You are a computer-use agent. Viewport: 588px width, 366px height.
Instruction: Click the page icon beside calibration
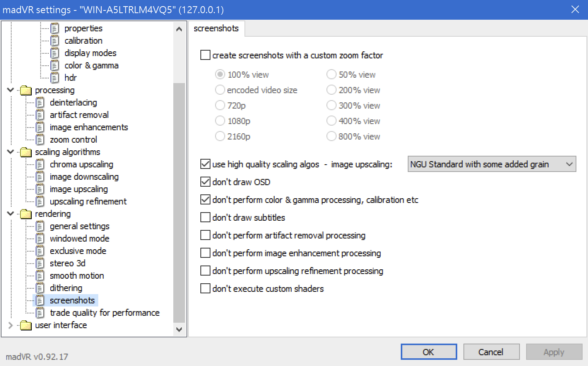(x=55, y=41)
